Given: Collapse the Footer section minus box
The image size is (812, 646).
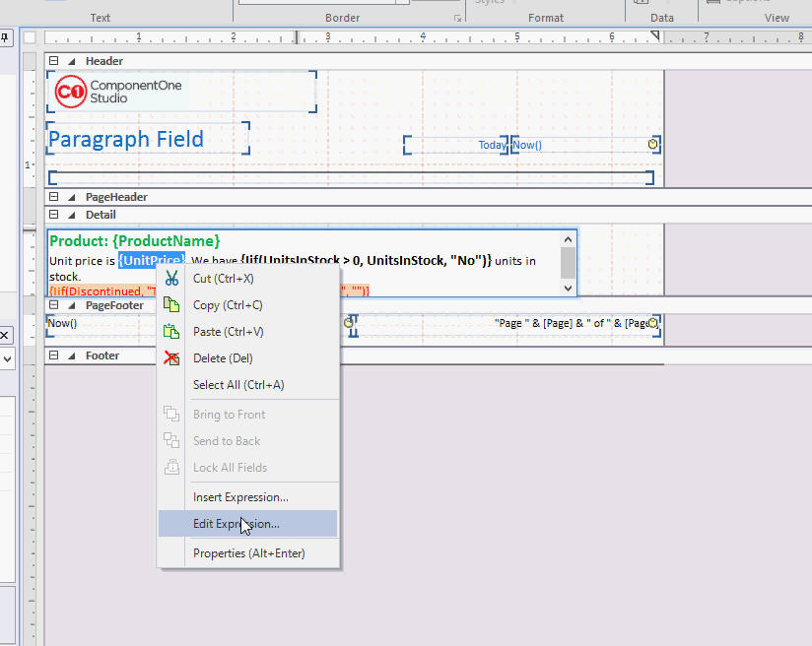Looking at the screenshot, I should [x=54, y=355].
